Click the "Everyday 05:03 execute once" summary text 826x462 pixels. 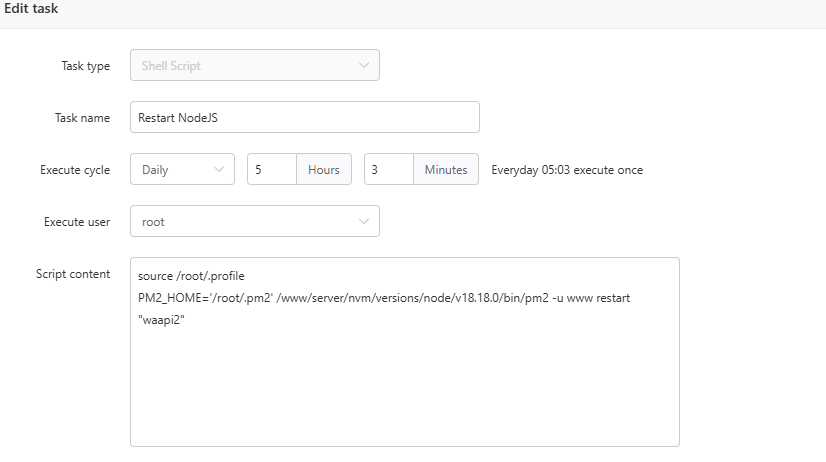tap(567, 170)
